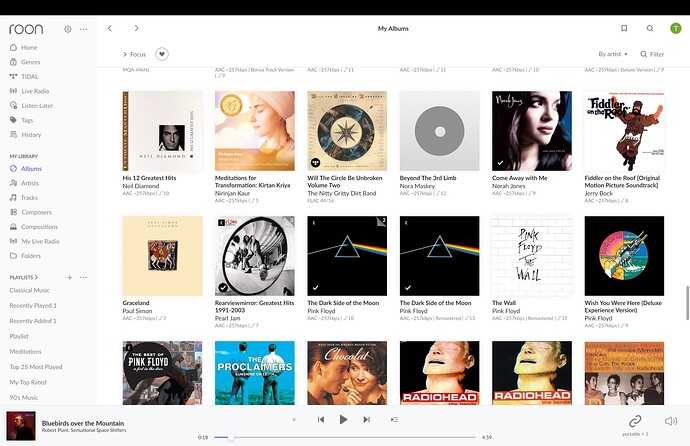Go back with the left arrow

click(x=110, y=28)
